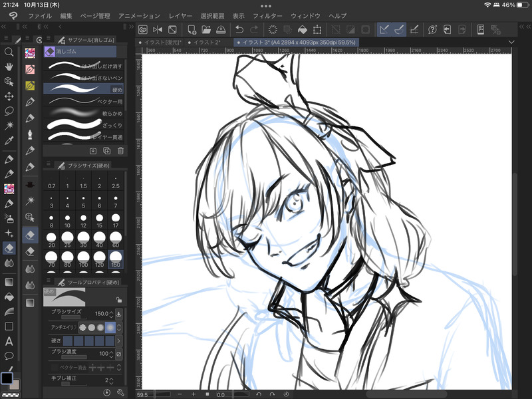
Task: Select the Fill bucket tool in tool palette
Action: [x=9, y=297]
